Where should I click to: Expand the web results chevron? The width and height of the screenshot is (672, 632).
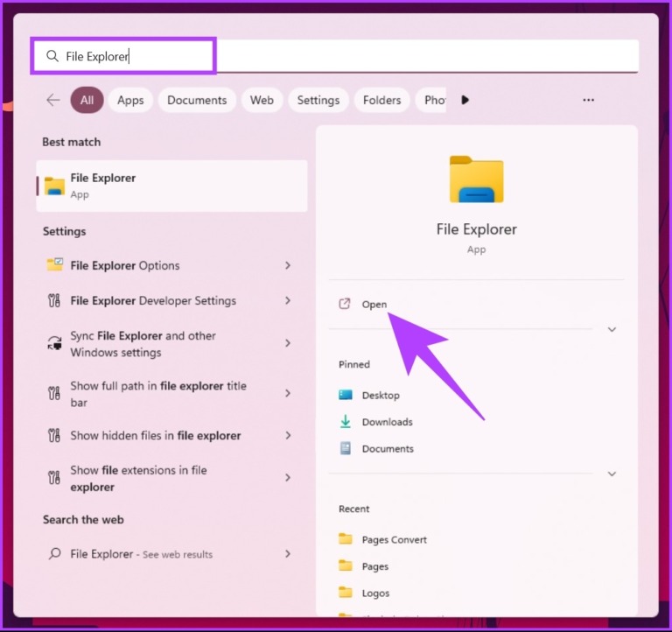(288, 553)
